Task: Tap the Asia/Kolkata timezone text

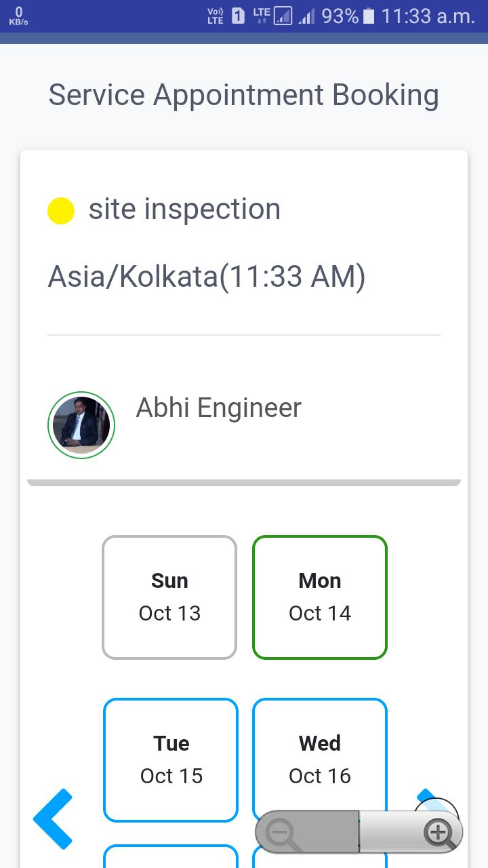Action: pyautogui.click(x=207, y=277)
